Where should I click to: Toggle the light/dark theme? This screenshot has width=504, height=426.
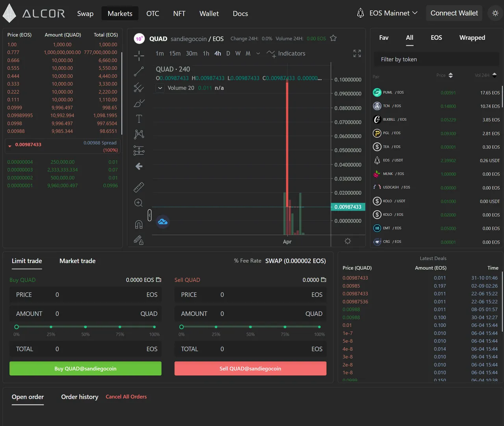click(x=495, y=13)
